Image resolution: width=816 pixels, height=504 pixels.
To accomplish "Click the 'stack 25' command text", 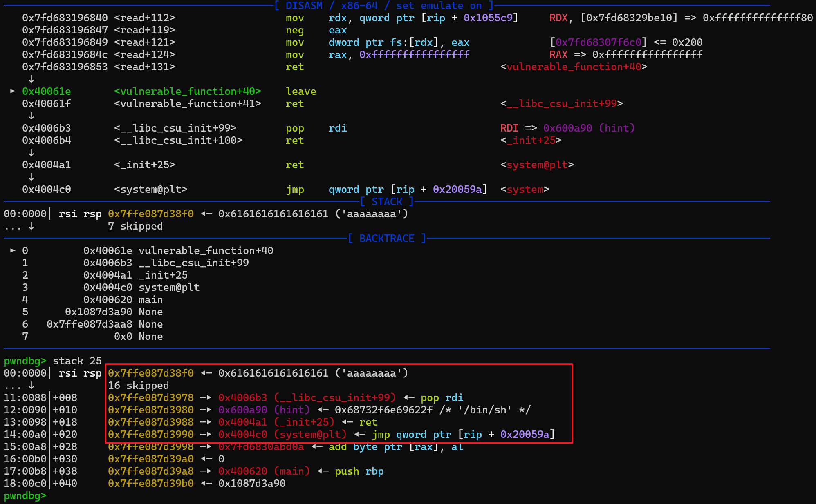I will [x=77, y=361].
